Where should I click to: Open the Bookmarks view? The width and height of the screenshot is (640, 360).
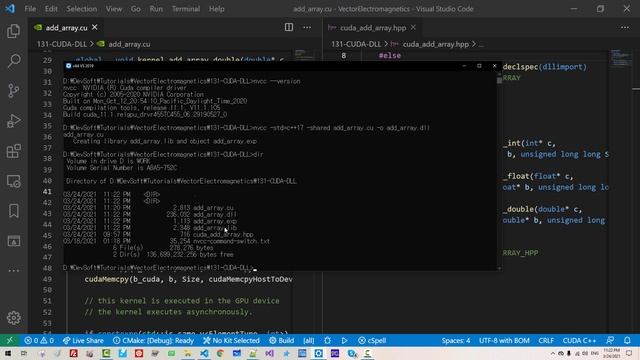pyautogui.click(x=13, y=211)
